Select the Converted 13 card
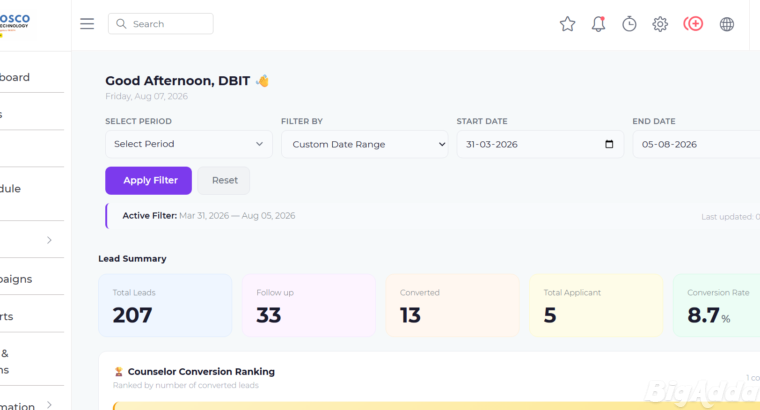The height and width of the screenshot is (410, 760). [x=452, y=305]
